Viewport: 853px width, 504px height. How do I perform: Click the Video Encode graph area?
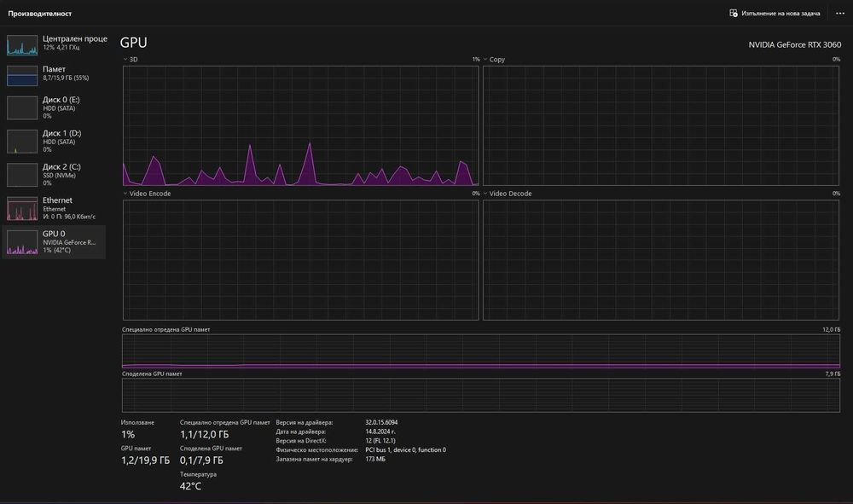point(300,259)
